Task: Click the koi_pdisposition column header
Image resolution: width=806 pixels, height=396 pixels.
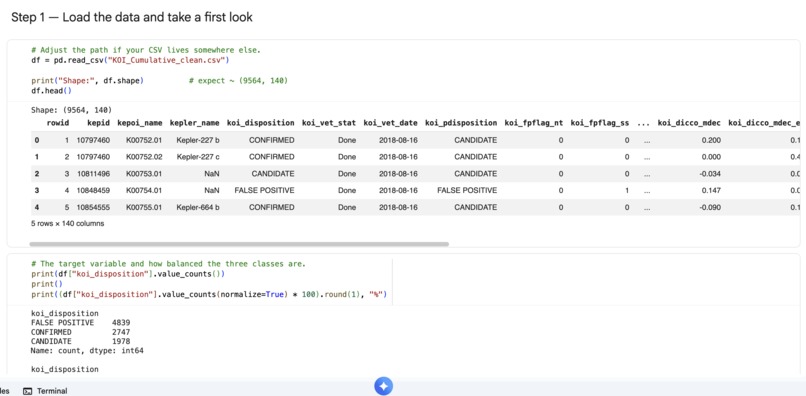Action: [x=461, y=123]
